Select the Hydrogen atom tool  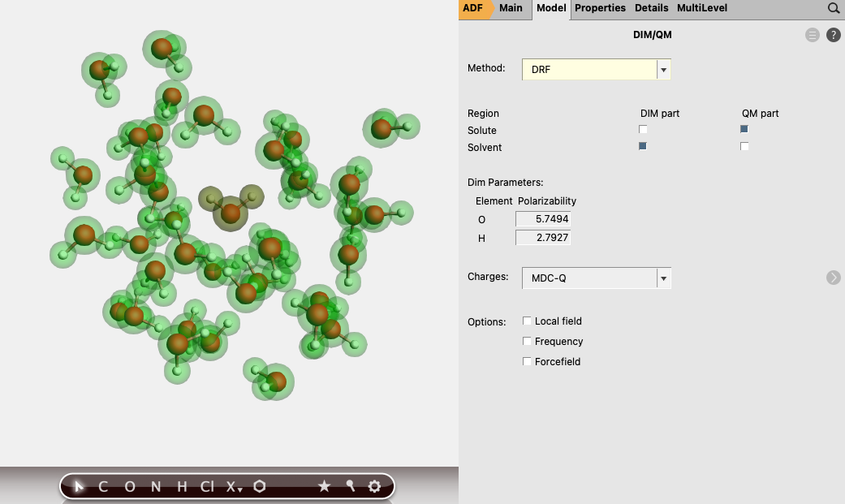pyautogui.click(x=181, y=486)
